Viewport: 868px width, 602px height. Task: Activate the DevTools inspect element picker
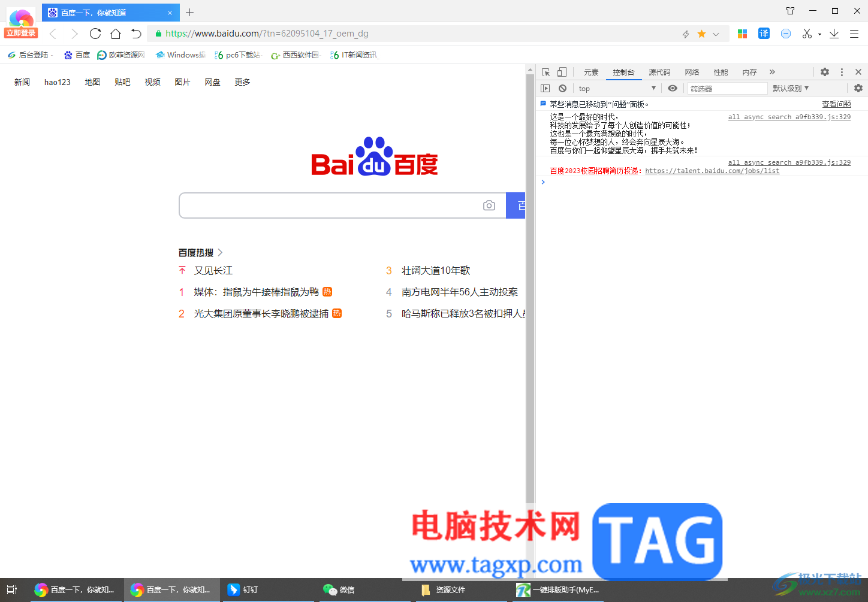[545, 72]
